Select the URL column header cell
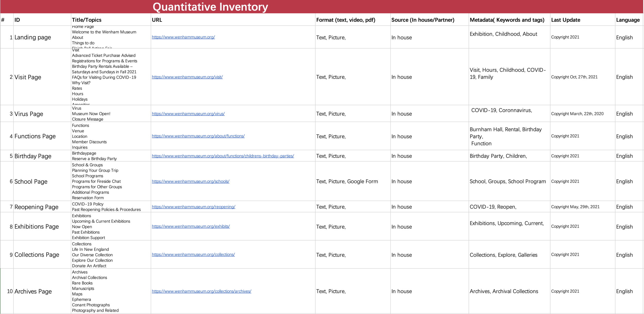Viewport: 644px width, 314px height. tap(157, 20)
